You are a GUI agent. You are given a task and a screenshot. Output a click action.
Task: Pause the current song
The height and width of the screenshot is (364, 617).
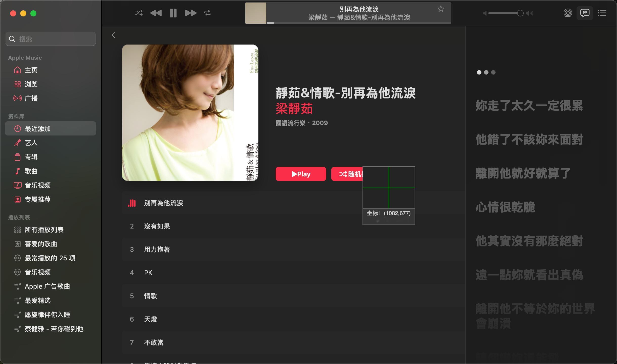tap(173, 13)
